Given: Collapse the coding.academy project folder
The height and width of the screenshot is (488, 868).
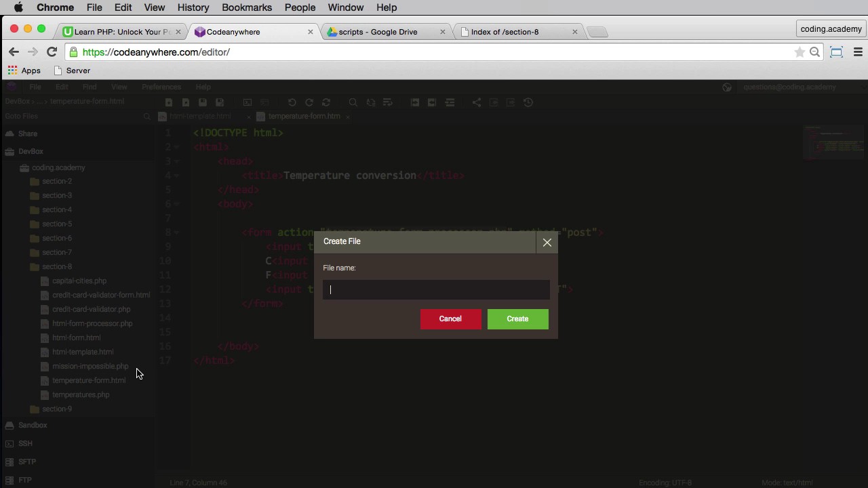Looking at the screenshot, I should click(x=58, y=167).
